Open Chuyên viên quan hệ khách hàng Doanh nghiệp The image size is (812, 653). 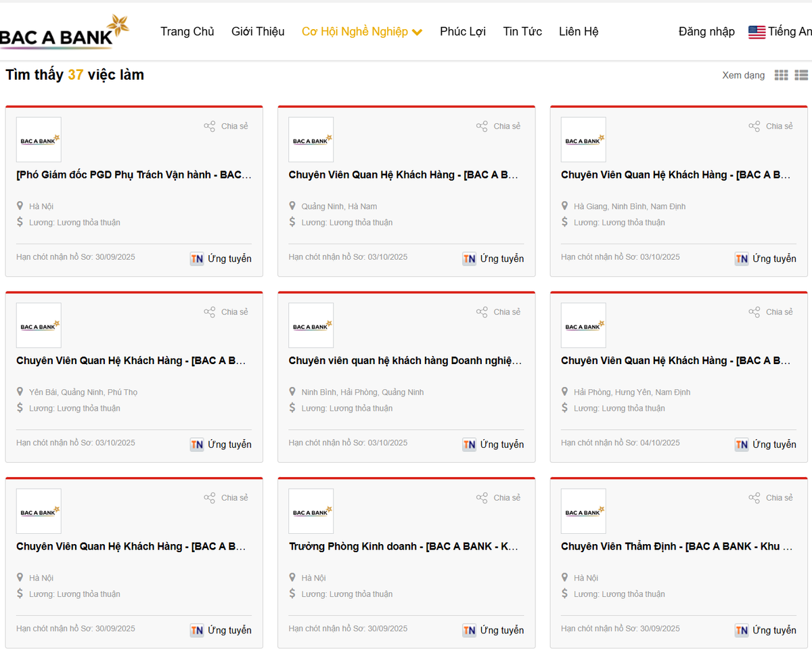coord(405,361)
